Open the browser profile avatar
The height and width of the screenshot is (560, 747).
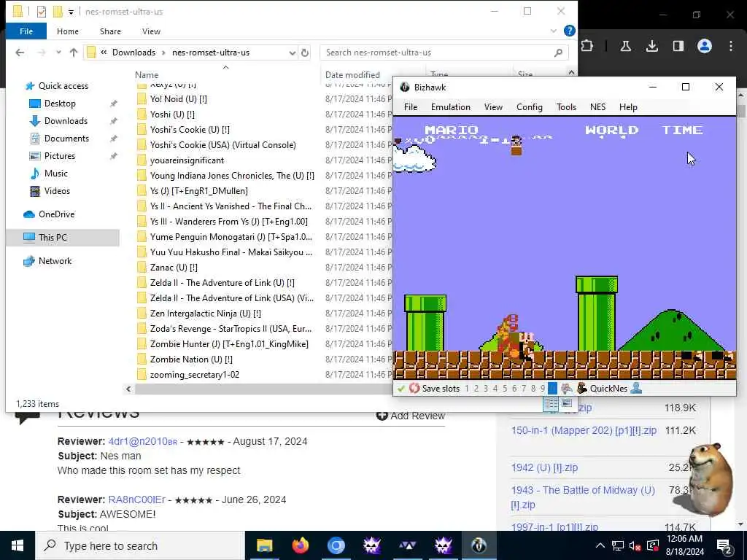pyautogui.click(x=705, y=46)
